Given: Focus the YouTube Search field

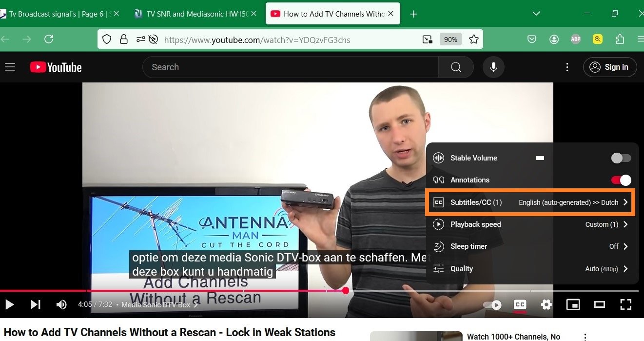Looking at the screenshot, I should pyautogui.click(x=291, y=67).
